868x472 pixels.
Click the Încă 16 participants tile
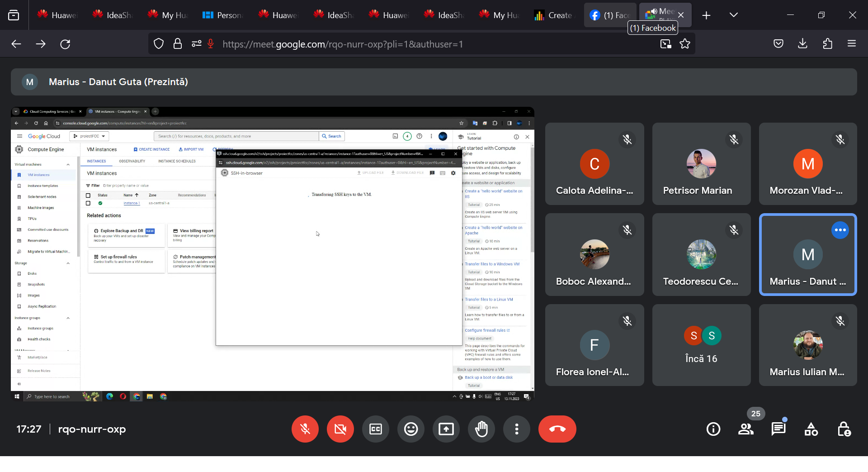[701, 345]
